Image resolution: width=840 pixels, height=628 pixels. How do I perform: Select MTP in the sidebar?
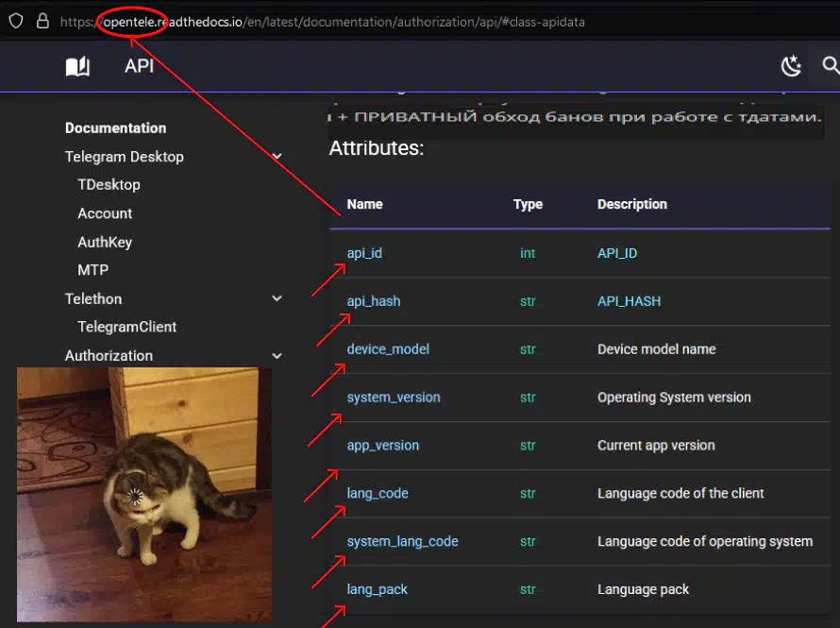click(92, 270)
